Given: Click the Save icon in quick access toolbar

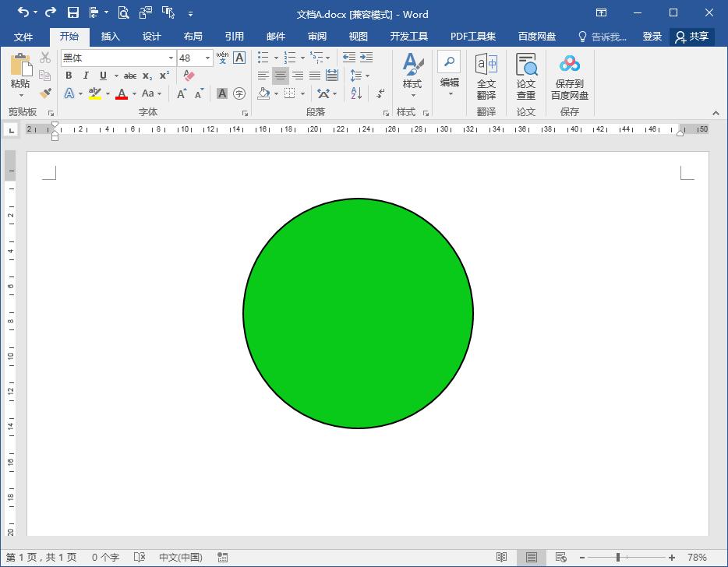Looking at the screenshot, I should click(x=72, y=12).
